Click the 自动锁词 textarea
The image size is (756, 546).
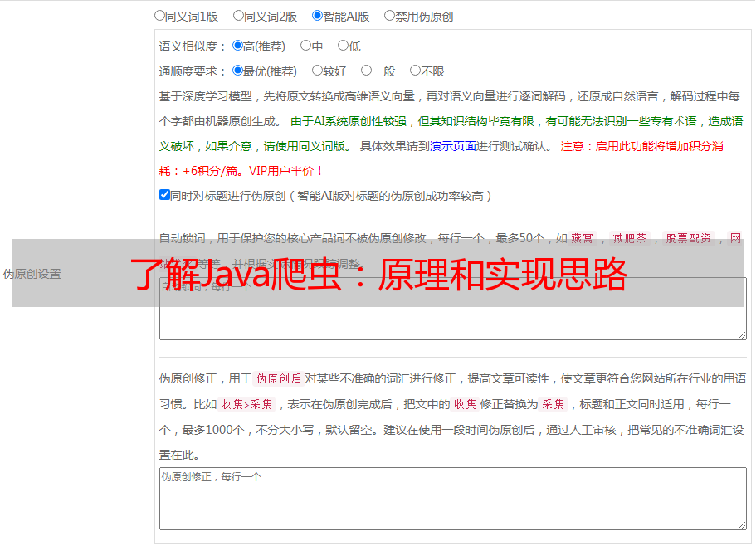point(453,309)
